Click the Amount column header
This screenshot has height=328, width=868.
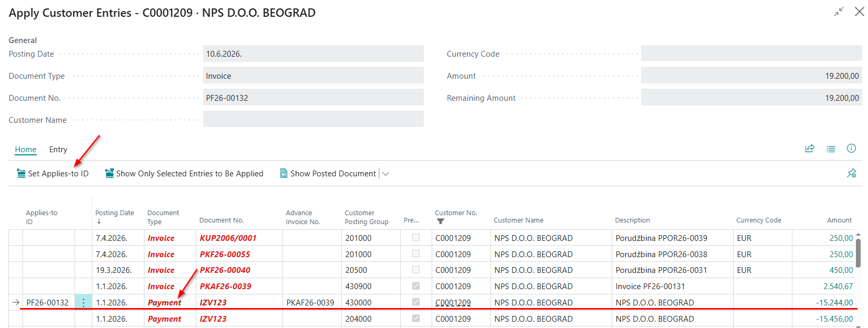pyautogui.click(x=839, y=220)
